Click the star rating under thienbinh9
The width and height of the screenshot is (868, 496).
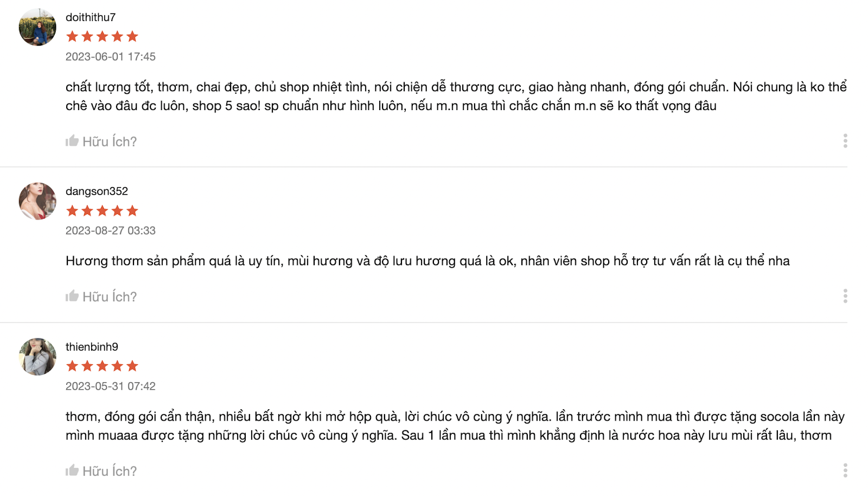tap(102, 366)
